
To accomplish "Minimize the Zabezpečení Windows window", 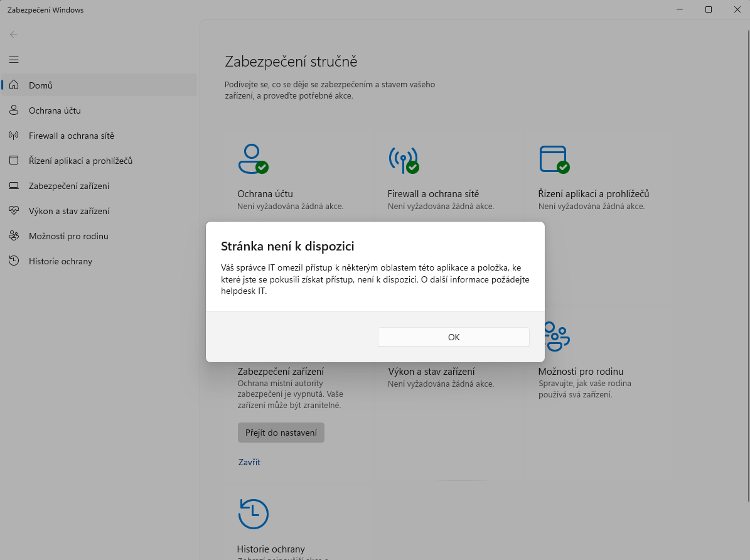I will pyautogui.click(x=680, y=9).
